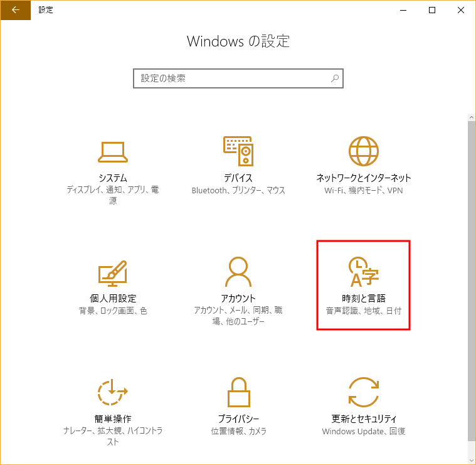Open the 個人用設定 paintbrush monitor icon

tap(113, 272)
